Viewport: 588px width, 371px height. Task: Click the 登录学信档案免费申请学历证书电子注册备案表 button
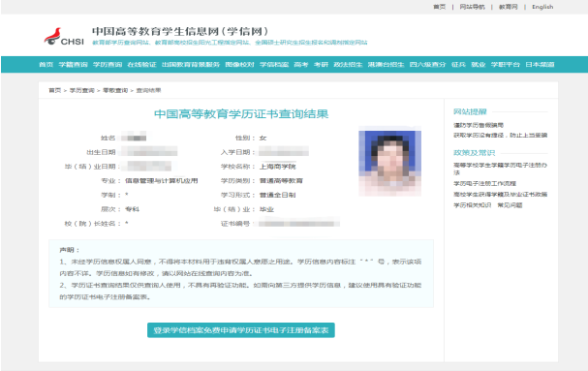(x=241, y=330)
